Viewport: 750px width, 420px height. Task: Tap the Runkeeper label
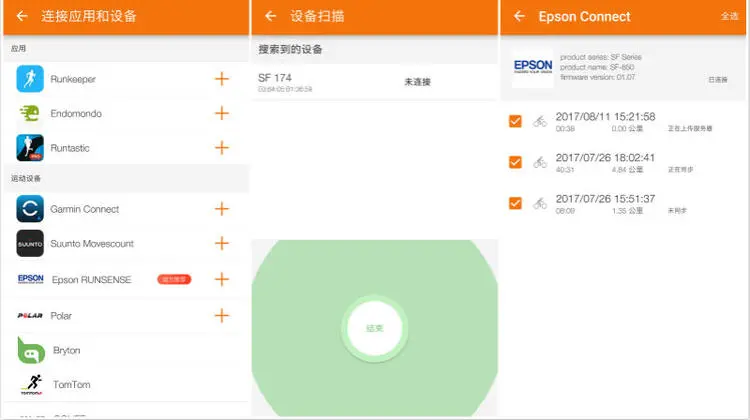pos(73,79)
